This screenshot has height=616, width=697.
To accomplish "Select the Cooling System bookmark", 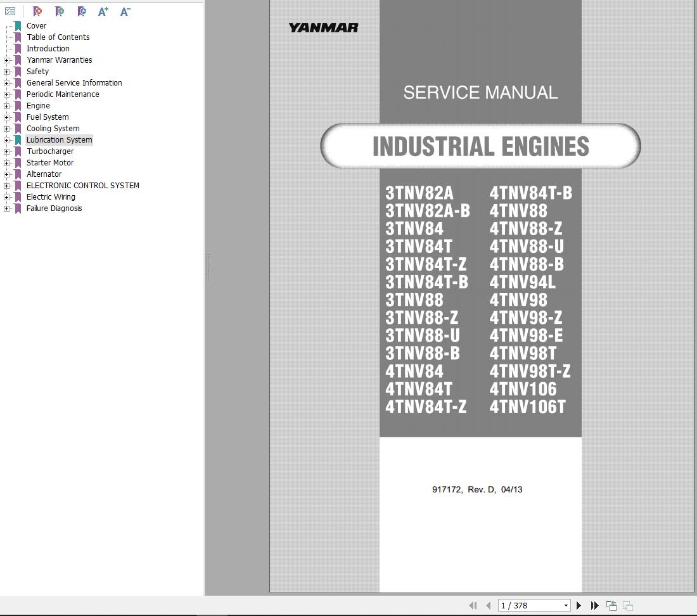I will pyautogui.click(x=53, y=129).
